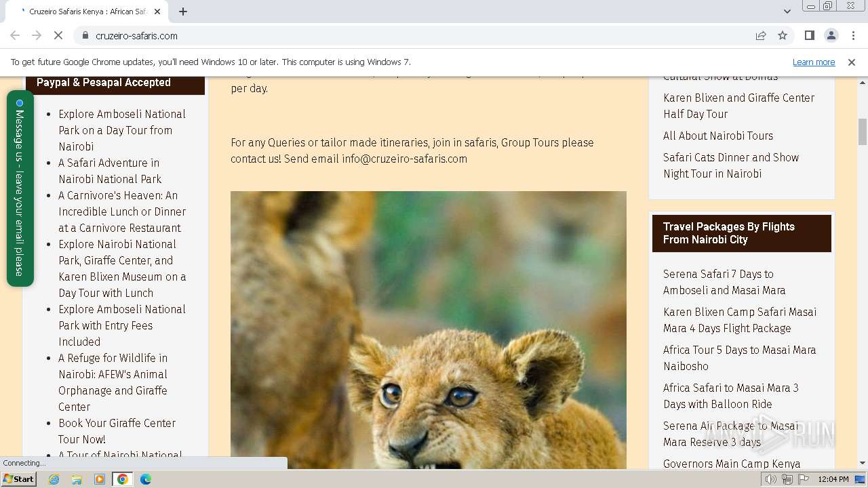Share this page icon
The image size is (868, 488).
point(761,35)
